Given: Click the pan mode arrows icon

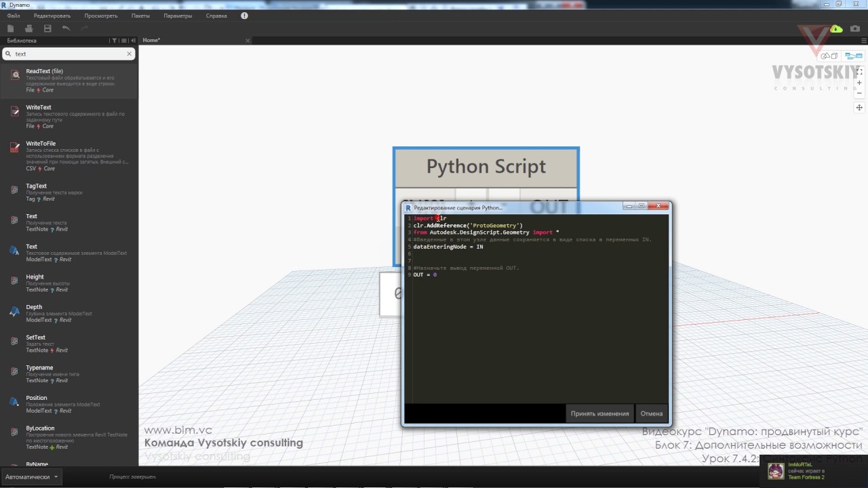Looking at the screenshot, I should point(859,108).
